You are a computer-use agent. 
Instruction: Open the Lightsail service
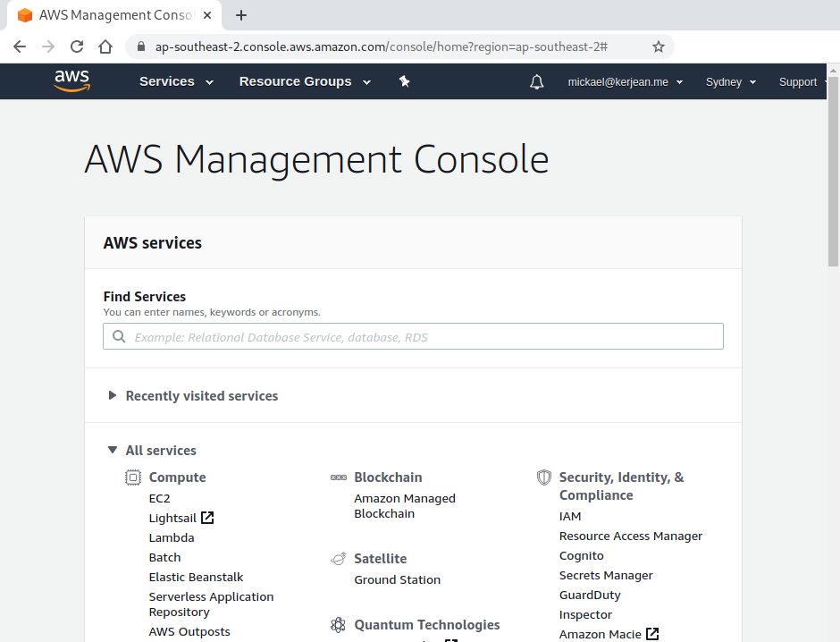pos(172,519)
